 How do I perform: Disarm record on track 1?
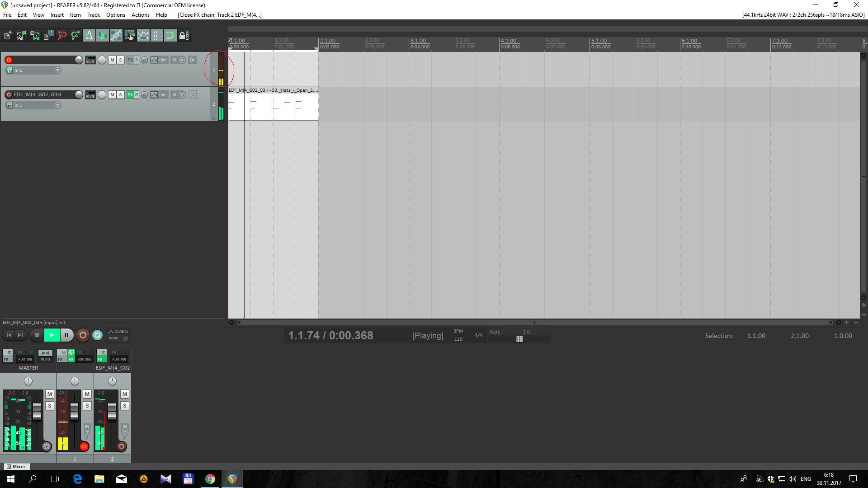[9, 60]
